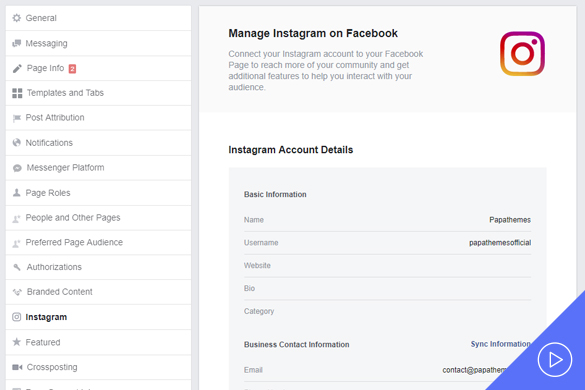Click the Email field label
This screenshot has height=390, width=585.
pyautogui.click(x=253, y=370)
